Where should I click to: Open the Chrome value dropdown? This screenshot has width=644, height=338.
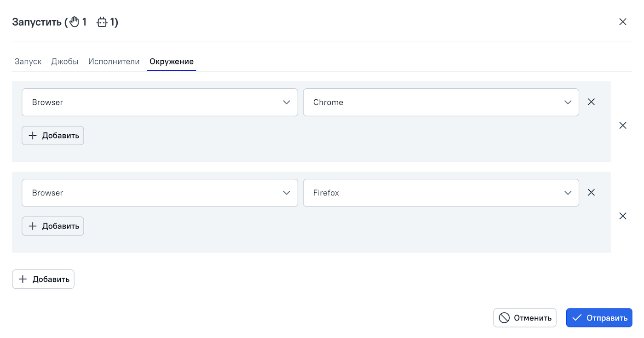click(441, 102)
